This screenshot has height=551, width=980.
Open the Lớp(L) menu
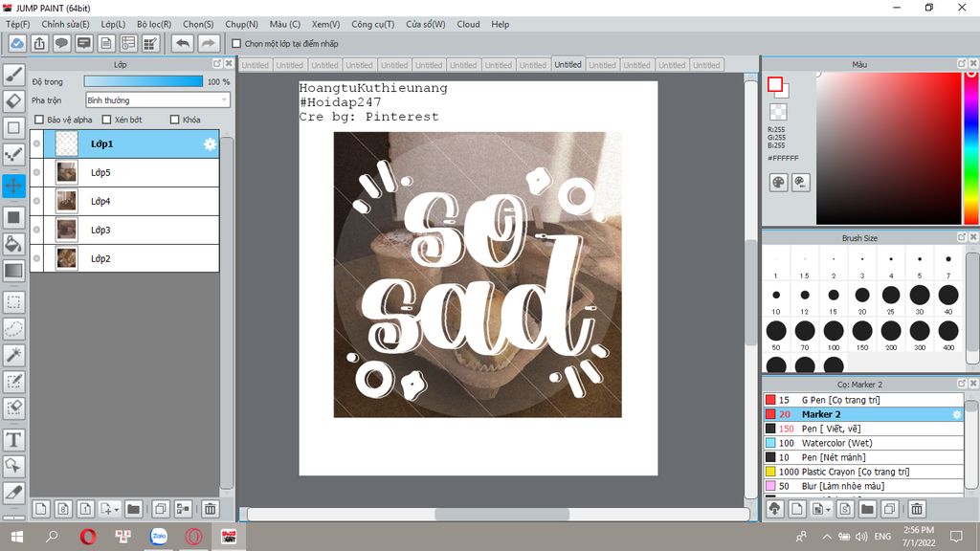point(113,24)
